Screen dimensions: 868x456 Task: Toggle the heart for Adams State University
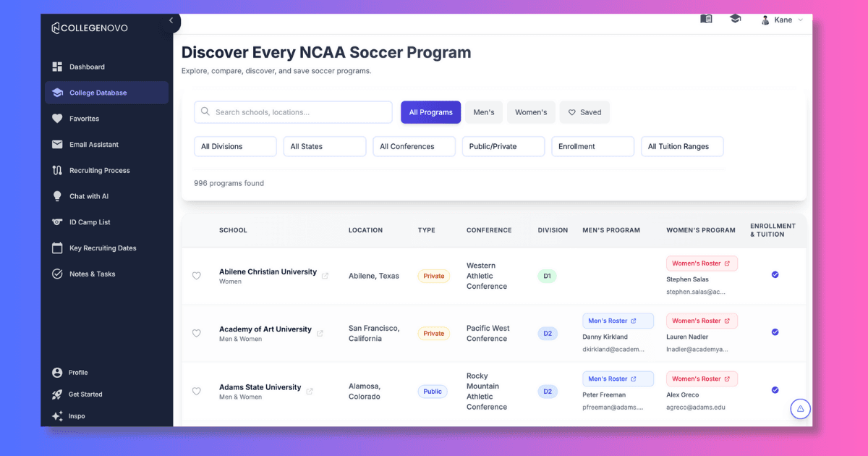[x=196, y=391]
